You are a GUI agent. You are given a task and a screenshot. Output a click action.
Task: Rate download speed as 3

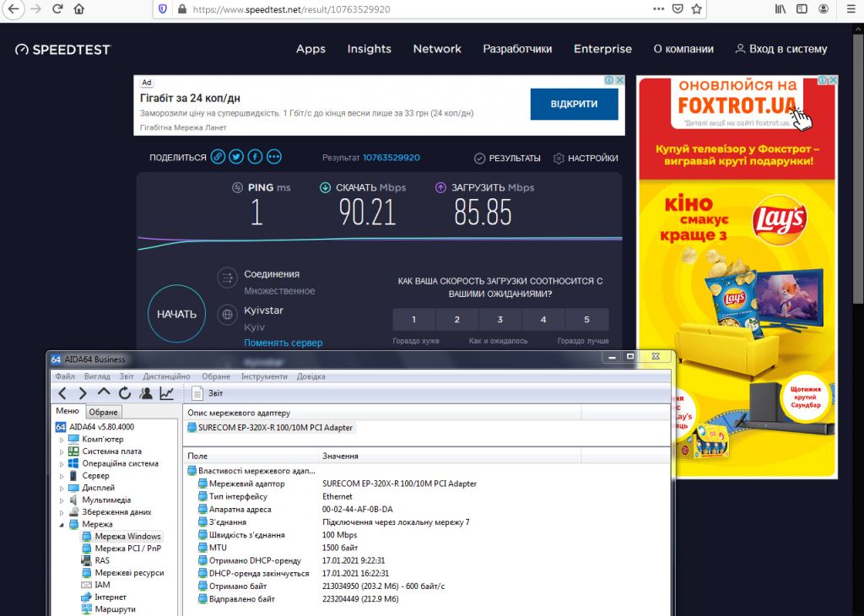(500, 320)
